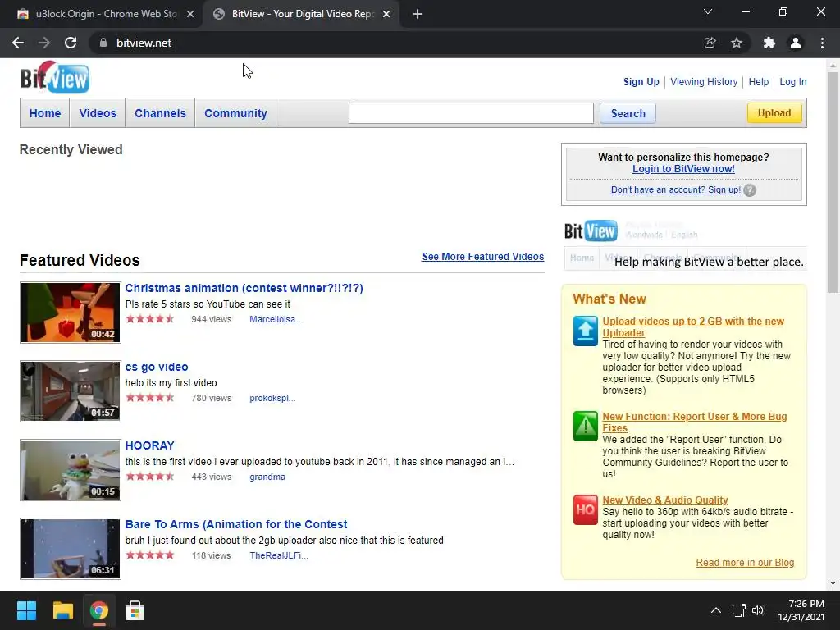Open File Explorer from the taskbar
Viewport: 840px width, 630px height.
(x=62, y=610)
